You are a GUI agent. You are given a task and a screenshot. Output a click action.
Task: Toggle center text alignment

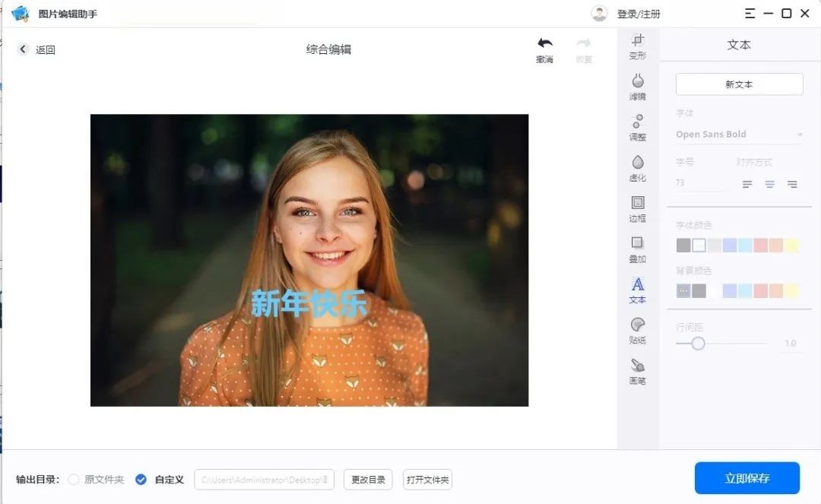(x=770, y=184)
